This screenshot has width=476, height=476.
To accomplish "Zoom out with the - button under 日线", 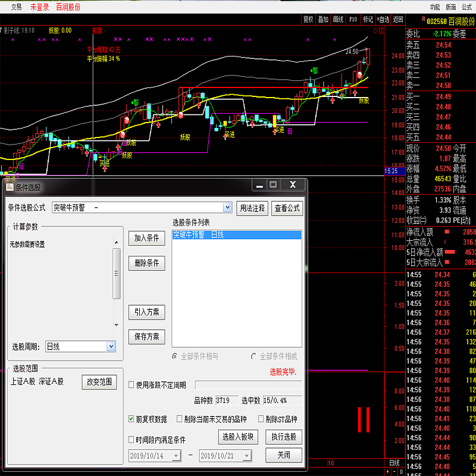I will click(394, 472).
